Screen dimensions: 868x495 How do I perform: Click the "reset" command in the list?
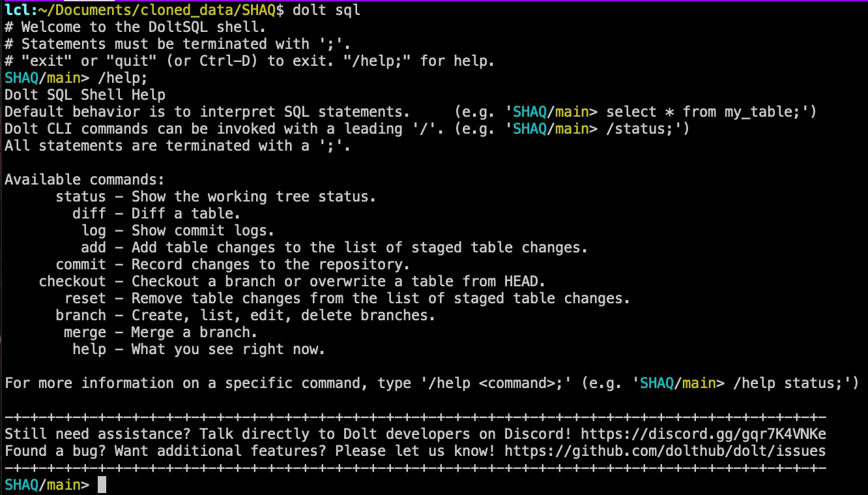pos(85,298)
